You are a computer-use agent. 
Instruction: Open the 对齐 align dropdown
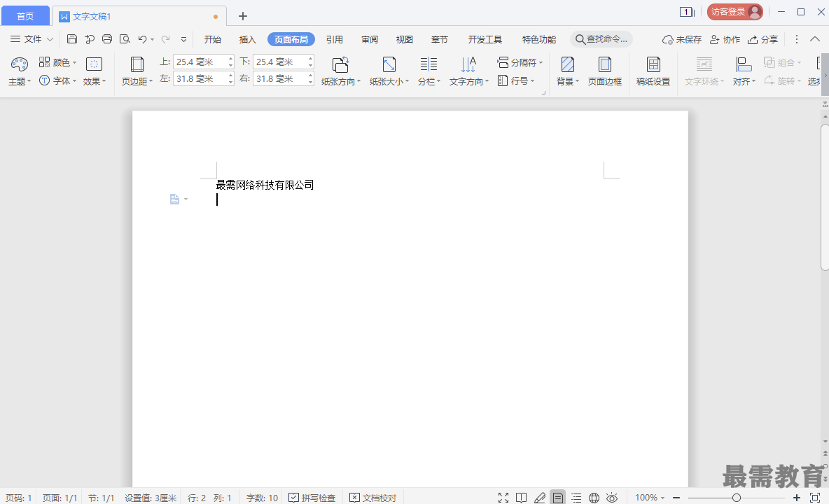coord(744,72)
